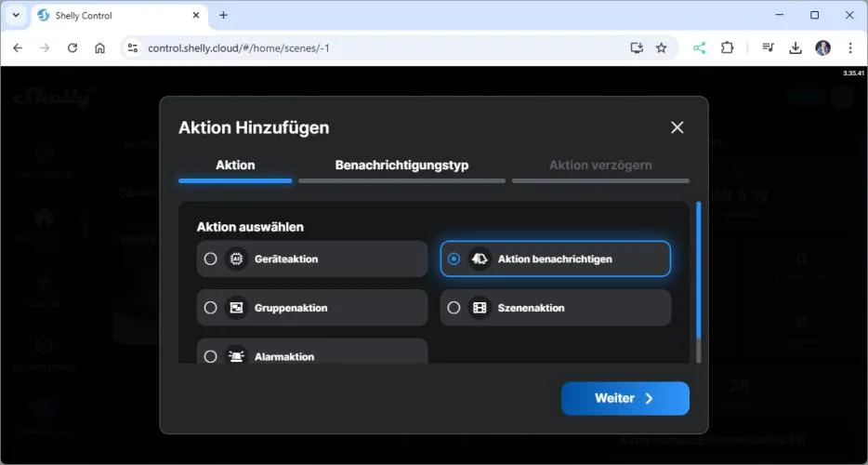The height and width of the screenshot is (465, 868).
Task: Click the Gruppenaktion group icon
Action: pos(236,308)
